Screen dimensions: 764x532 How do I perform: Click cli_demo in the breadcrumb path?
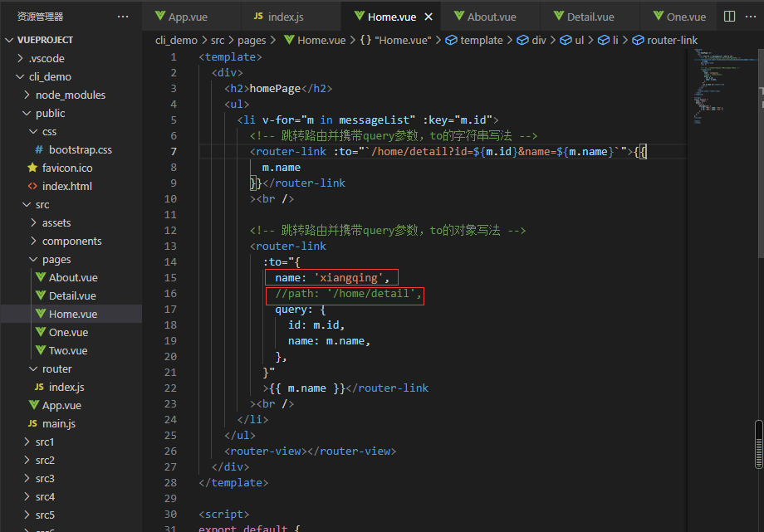point(176,41)
